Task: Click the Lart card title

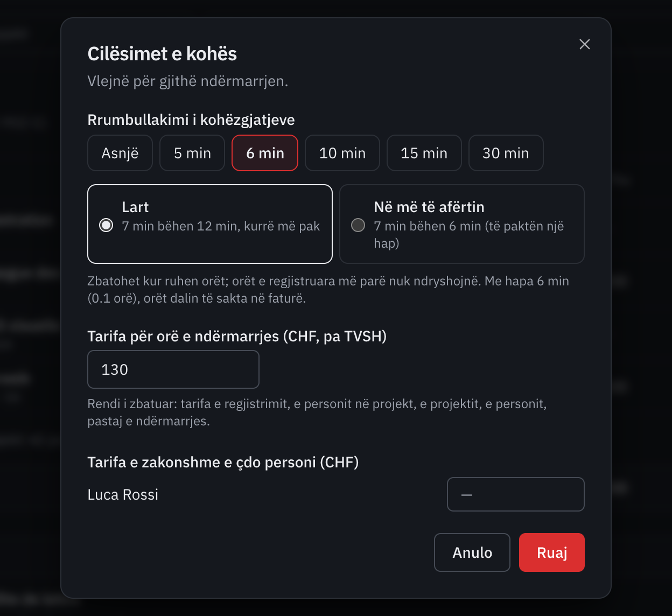Action: pos(135,207)
